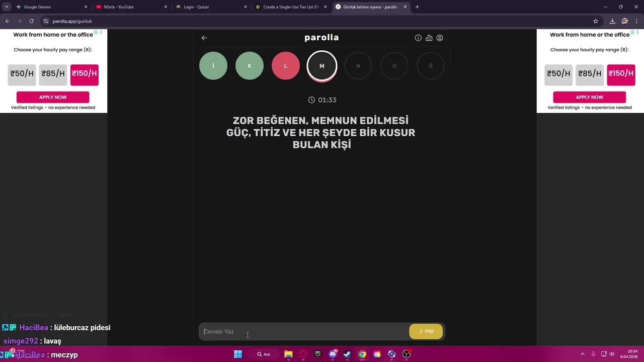Select the current letter M circle
The width and height of the screenshot is (644, 362).
pos(322,66)
